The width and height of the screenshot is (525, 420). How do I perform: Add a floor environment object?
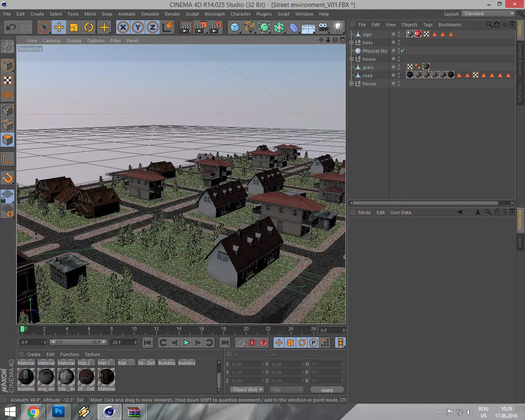pos(308,27)
